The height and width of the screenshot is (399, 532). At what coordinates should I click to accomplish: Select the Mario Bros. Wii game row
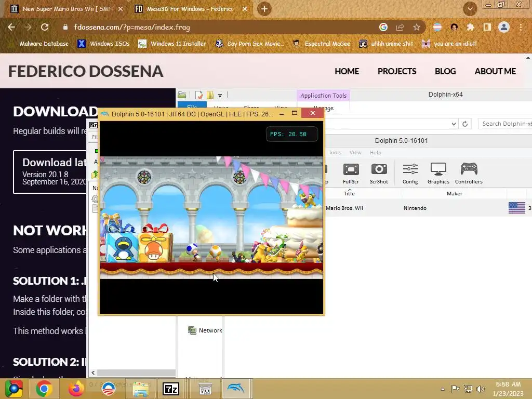(429, 208)
